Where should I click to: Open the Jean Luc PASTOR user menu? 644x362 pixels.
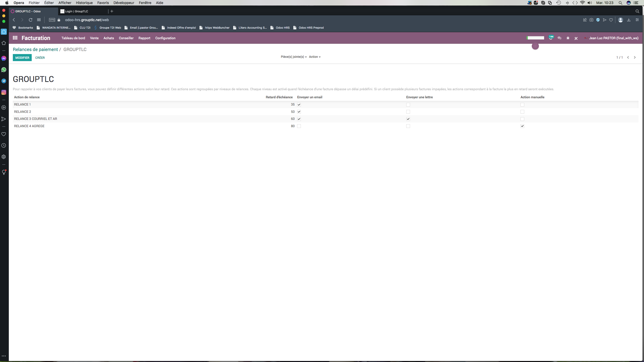tap(613, 38)
